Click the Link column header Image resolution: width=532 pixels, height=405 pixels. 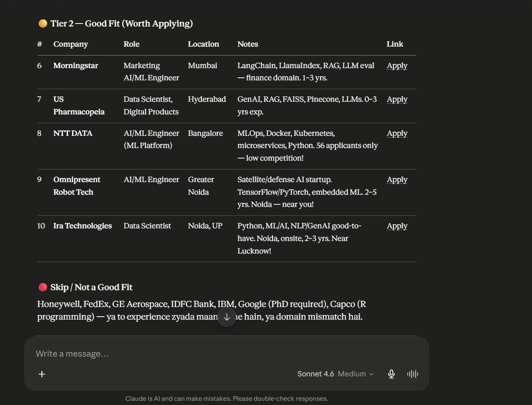coord(395,44)
